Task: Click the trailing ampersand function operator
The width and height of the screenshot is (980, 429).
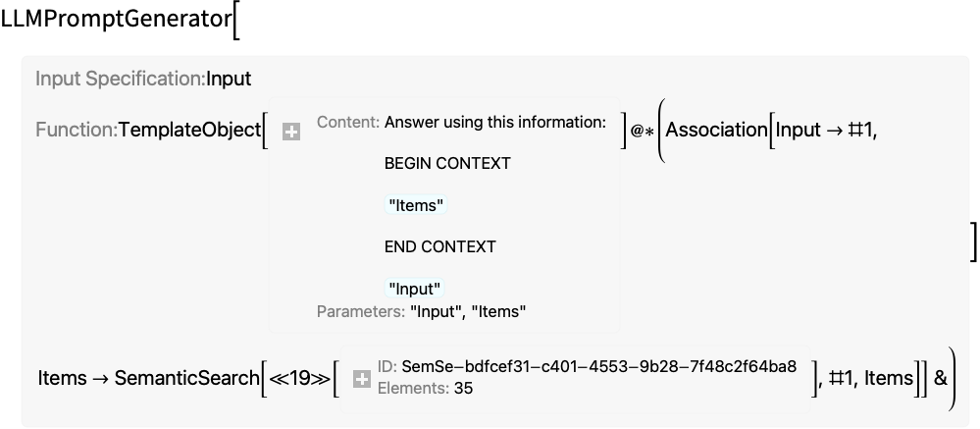Action: click(x=941, y=378)
